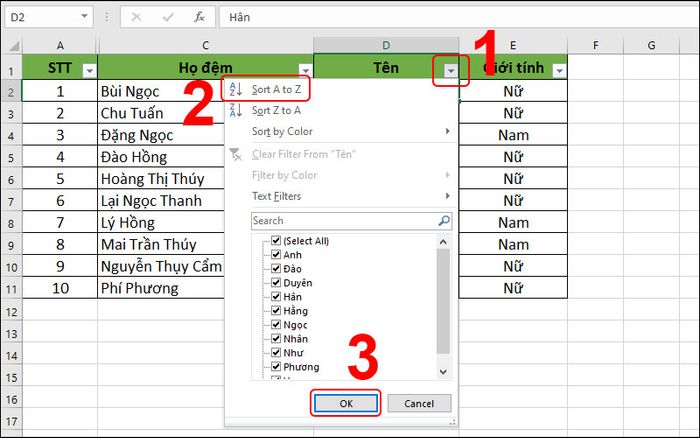Uncheck the Duyên checkbox
700x438 pixels.
pos(276,283)
